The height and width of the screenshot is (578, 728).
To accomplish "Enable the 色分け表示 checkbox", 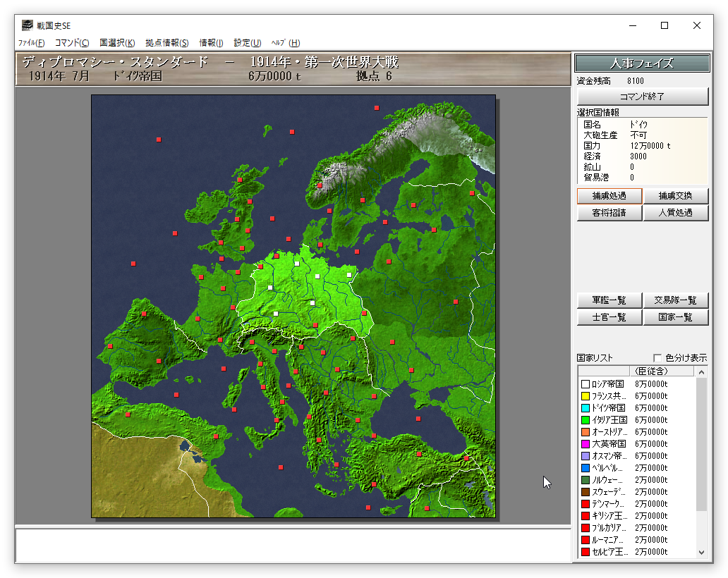I will tap(657, 357).
